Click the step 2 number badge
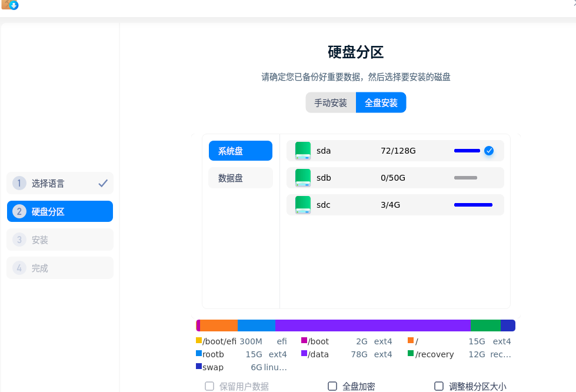Image resolution: width=576 pixels, height=392 pixels. tap(19, 212)
